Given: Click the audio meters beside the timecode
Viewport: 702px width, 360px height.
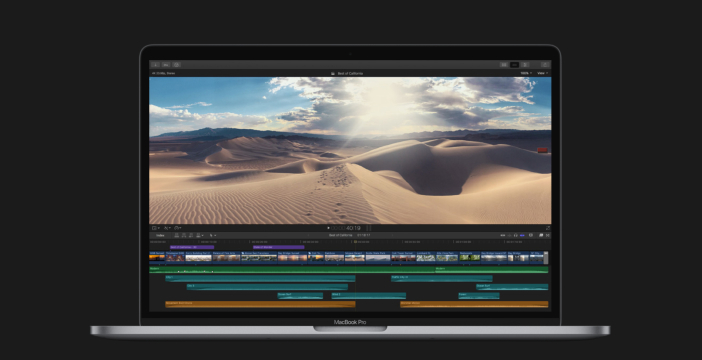Looking at the screenshot, I should point(369,228).
